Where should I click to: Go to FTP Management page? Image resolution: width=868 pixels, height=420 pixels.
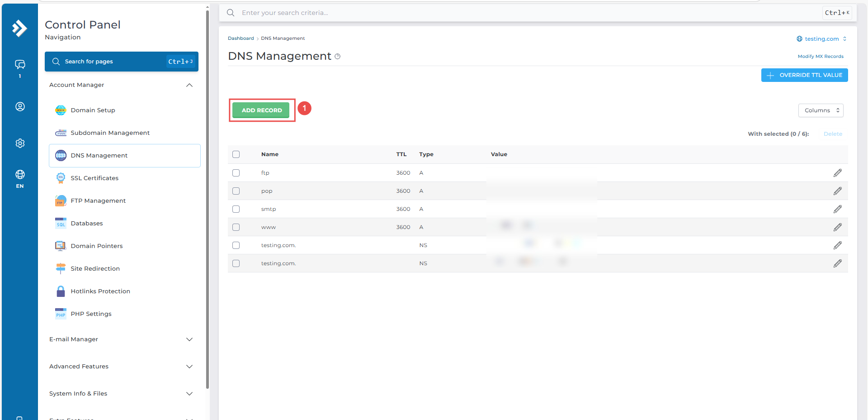pos(98,200)
